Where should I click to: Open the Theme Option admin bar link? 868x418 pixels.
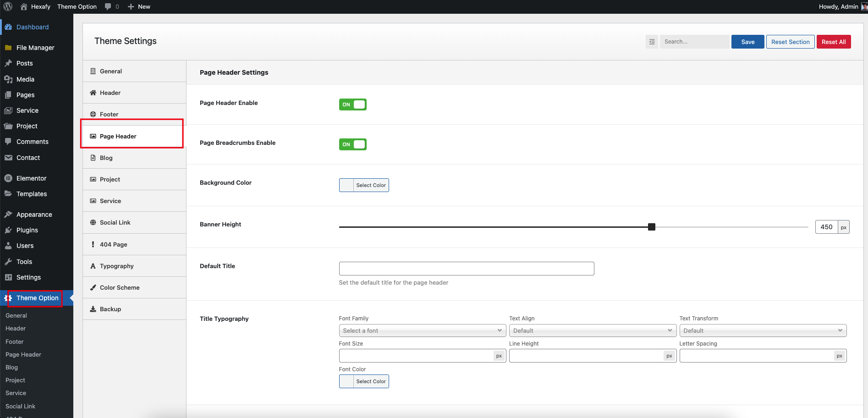click(x=77, y=6)
